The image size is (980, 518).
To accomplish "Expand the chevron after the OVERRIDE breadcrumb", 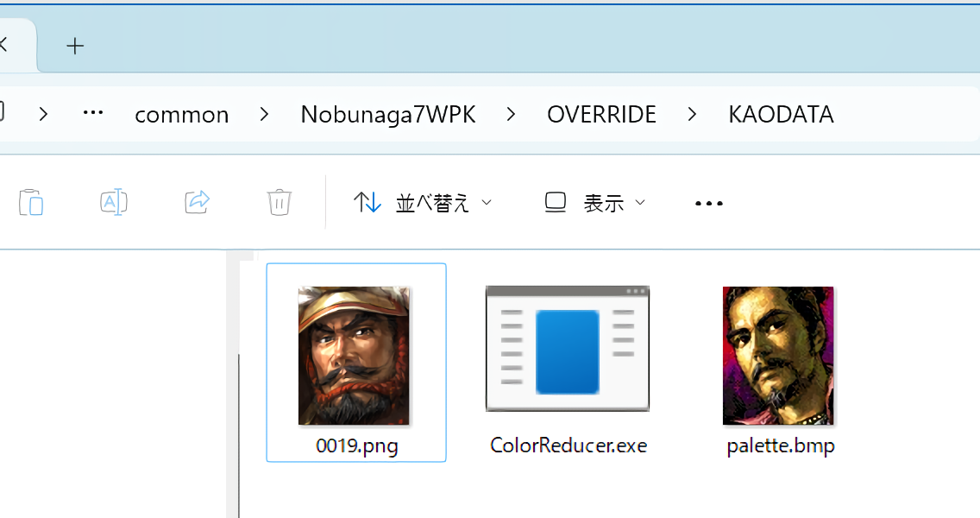I will 693,115.
